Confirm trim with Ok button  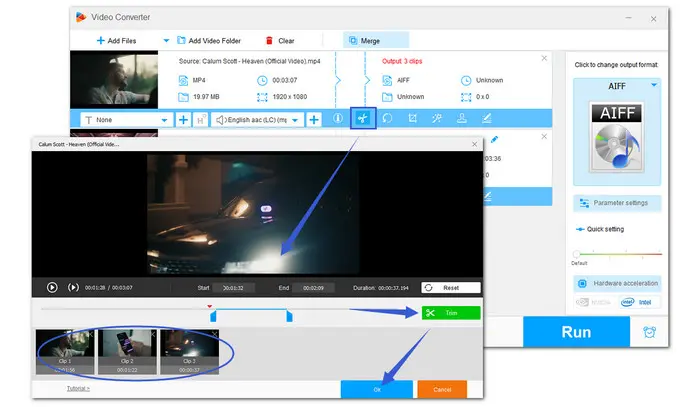pos(377,389)
